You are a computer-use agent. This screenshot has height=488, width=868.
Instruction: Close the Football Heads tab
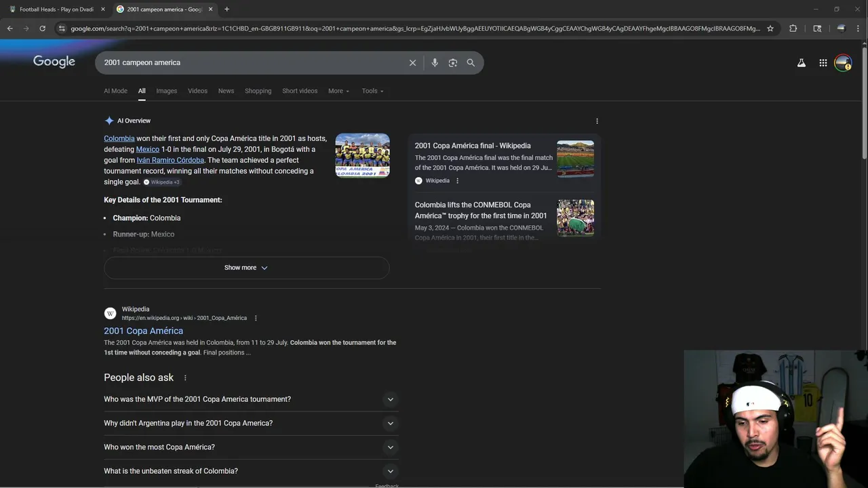[103, 9]
